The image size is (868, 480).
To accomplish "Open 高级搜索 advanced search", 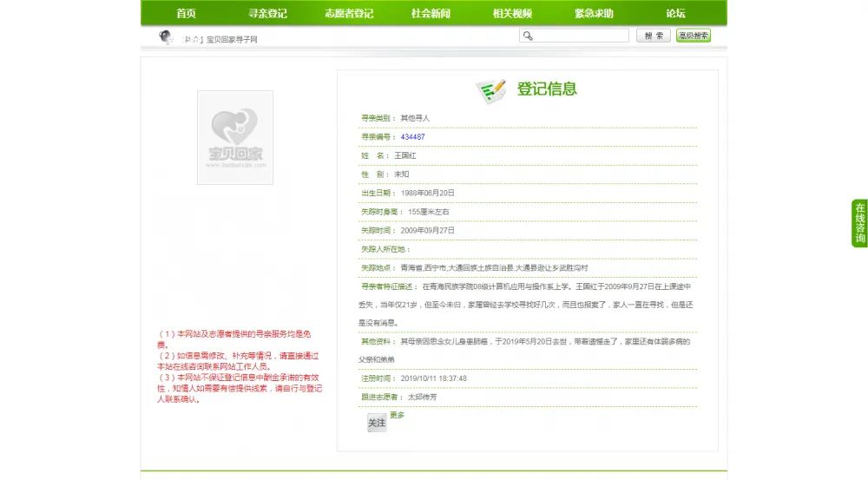I will (x=694, y=36).
